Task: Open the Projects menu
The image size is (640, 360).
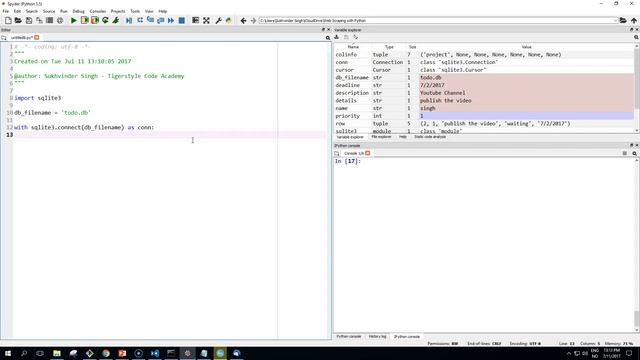Action: [x=118, y=11]
